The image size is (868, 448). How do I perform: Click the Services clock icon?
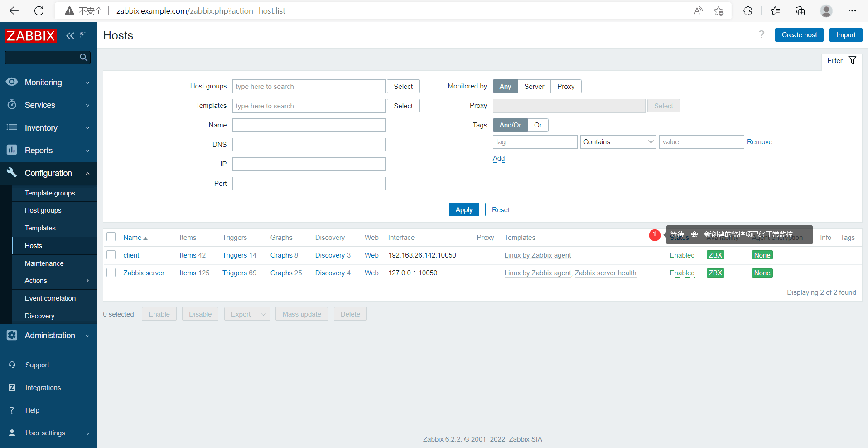[12, 105]
